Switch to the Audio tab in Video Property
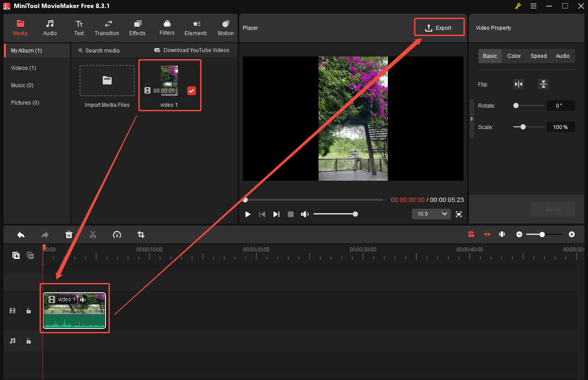 point(563,56)
